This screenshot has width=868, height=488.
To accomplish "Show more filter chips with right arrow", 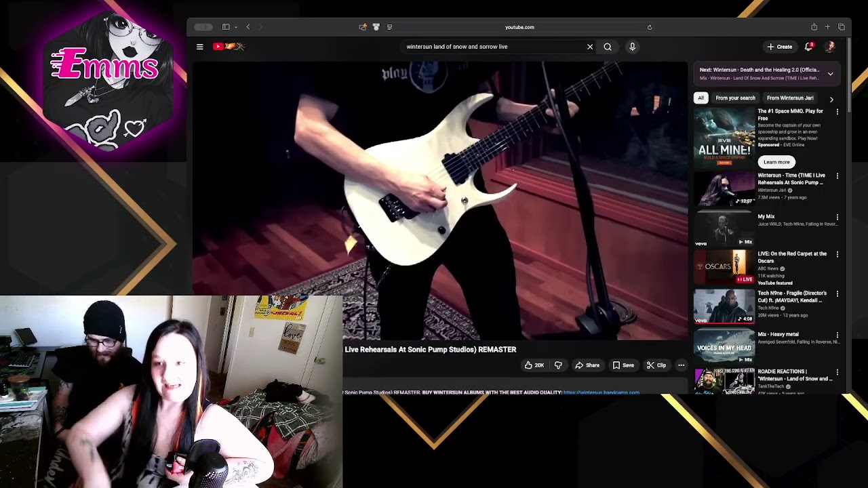I will click(831, 99).
